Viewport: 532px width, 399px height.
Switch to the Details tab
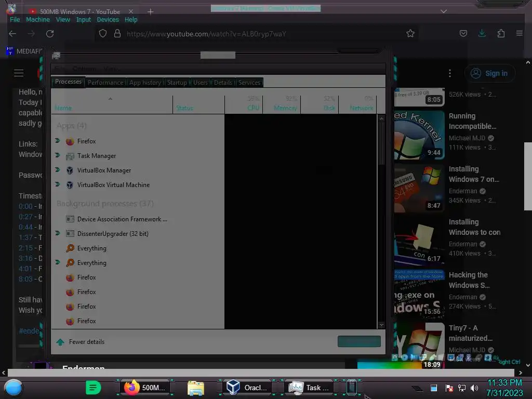[x=223, y=83]
